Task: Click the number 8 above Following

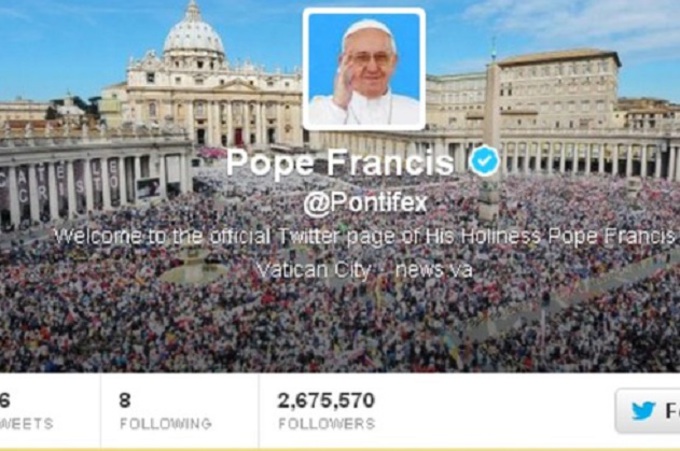Action: (125, 400)
